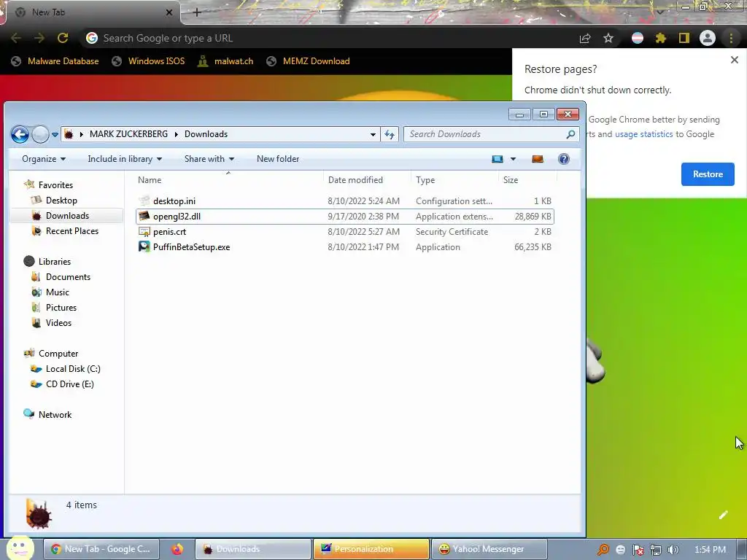
Task: Click the Explorer back arrow button
Action: point(20,134)
